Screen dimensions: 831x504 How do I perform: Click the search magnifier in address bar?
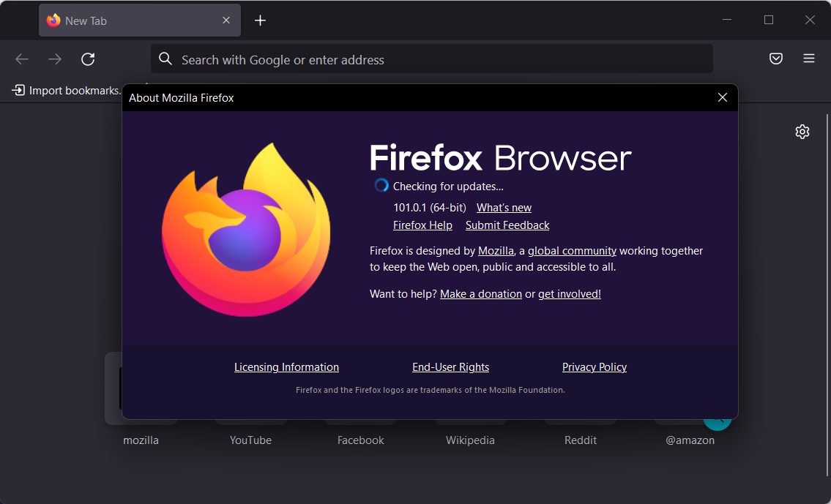pyautogui.click(x=165, y=59)
